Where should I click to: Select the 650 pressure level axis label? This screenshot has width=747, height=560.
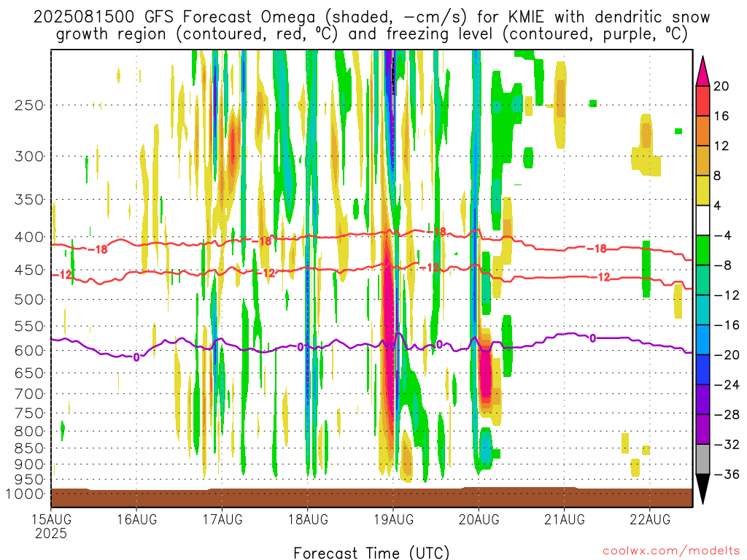tap(29, 373)
